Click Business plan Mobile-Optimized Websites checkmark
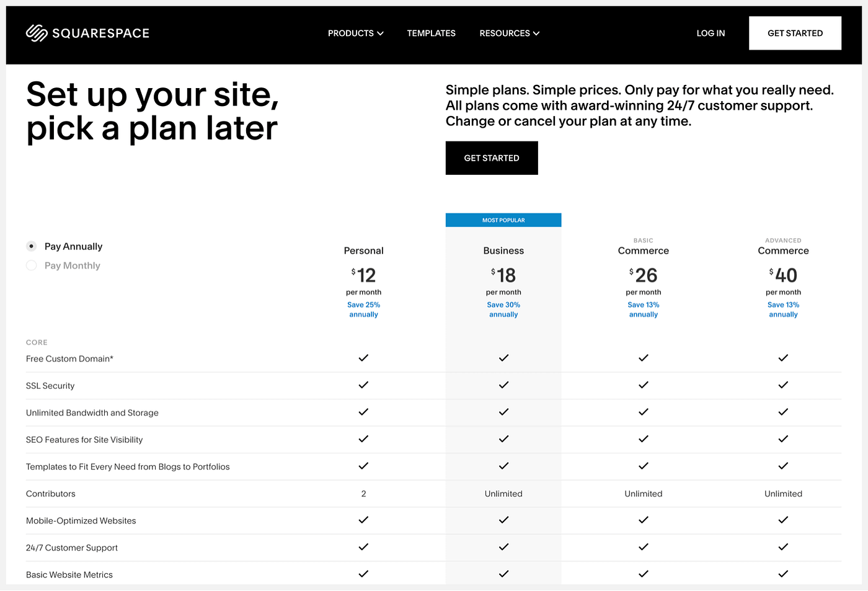 point(503,520)
